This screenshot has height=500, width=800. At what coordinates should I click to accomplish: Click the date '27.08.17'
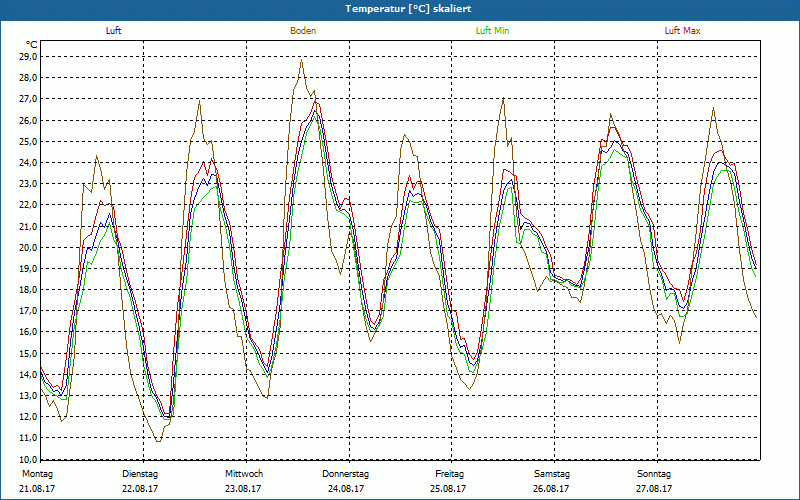(654, 489)
